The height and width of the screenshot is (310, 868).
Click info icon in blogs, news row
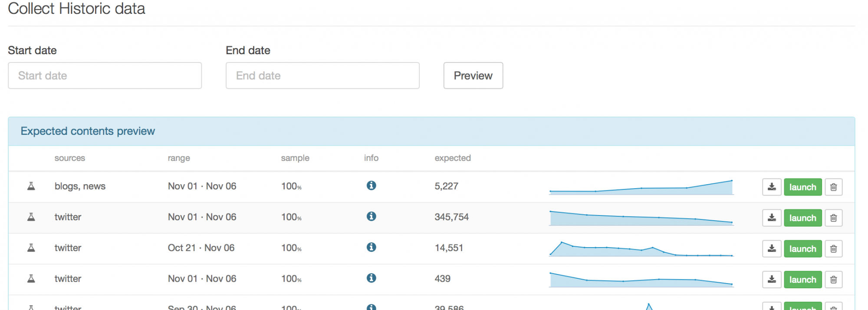(371, 186)
